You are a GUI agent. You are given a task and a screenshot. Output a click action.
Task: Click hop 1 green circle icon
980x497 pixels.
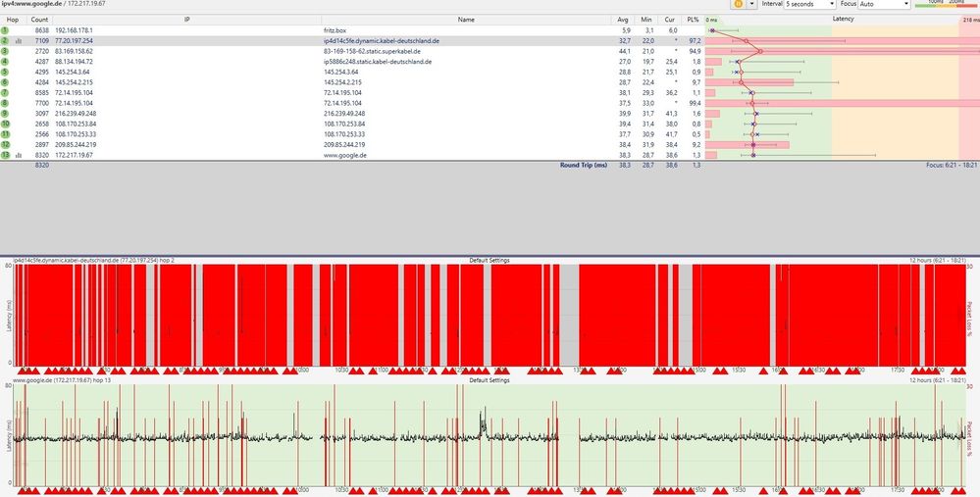point(5,30)
